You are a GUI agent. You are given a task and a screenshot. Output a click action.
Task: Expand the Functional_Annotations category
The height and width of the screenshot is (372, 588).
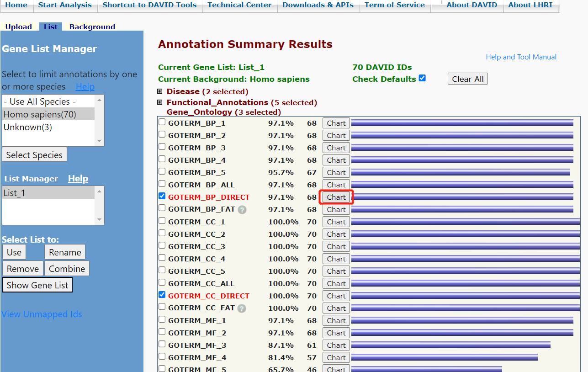click(160, 102)
